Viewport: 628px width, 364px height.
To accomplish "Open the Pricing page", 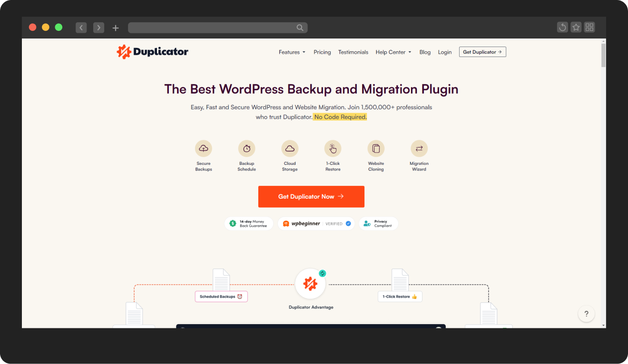I will click(322, 52).
